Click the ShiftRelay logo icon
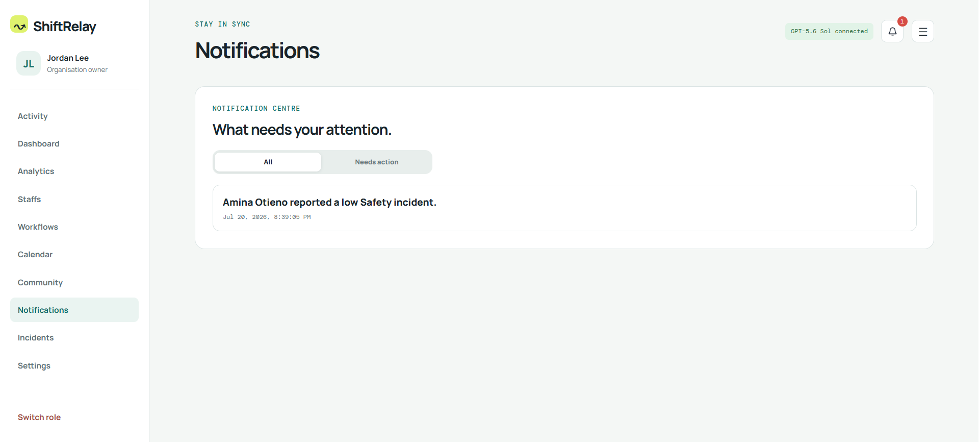Screen dimensions: 980x442 [x=19, y=24]
